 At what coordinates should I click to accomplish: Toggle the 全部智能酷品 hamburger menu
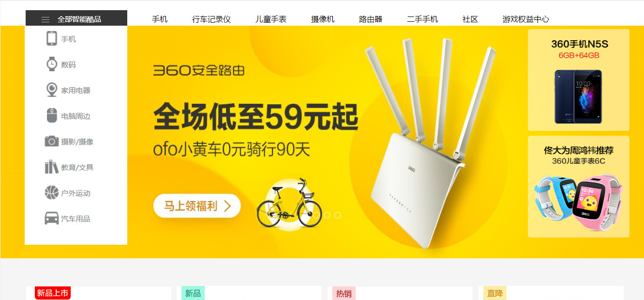pyautogui.click(x=45, y=19)
